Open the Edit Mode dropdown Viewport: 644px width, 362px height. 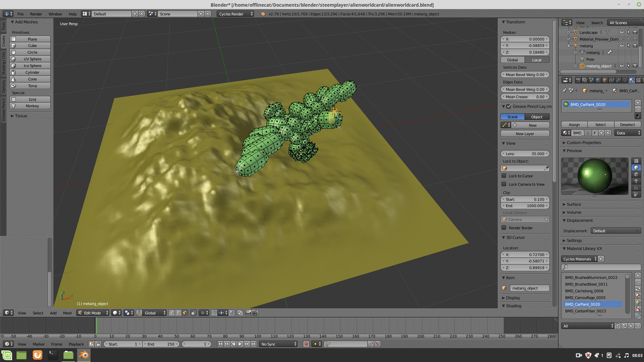(93, 313)
